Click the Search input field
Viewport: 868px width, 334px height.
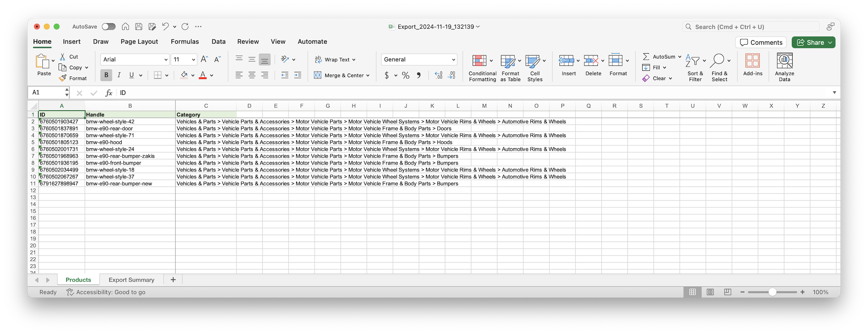(x=750, y=27)
